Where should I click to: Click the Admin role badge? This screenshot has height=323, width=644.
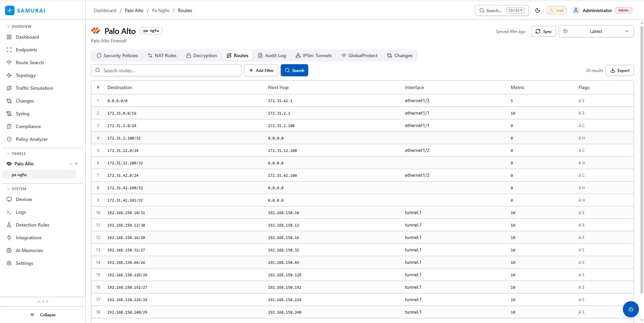(623, 10)
